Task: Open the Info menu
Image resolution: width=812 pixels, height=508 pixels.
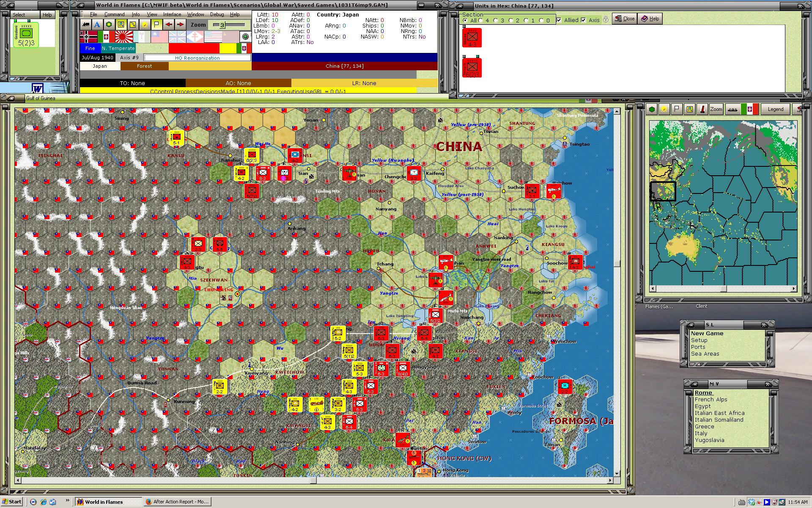Action: pos(135,14)
